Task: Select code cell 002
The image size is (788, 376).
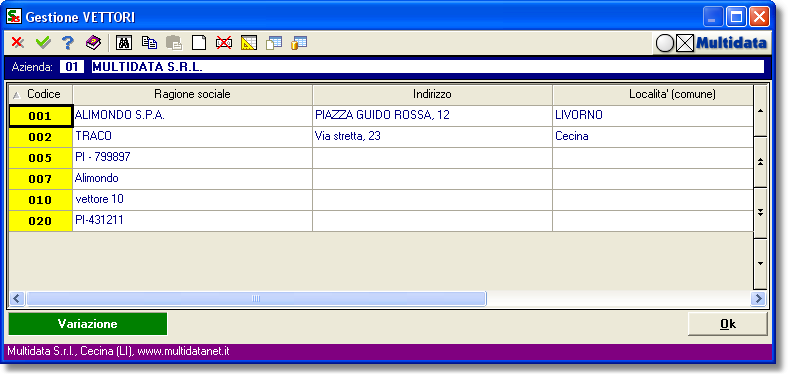Action: pyautogui.click(x=41, y=137)
